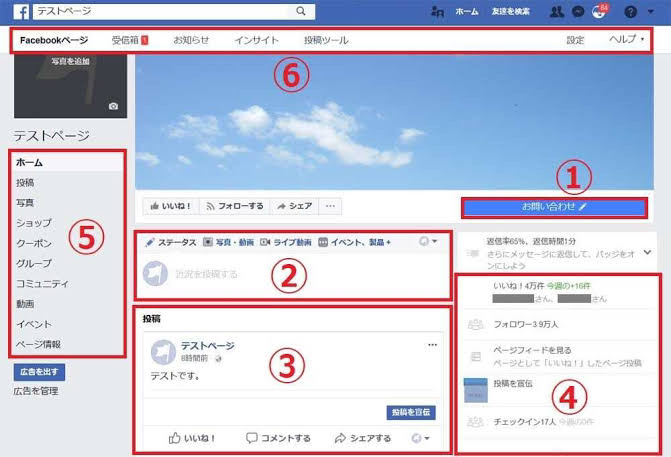Image resolution: width=671 pixels, height=457 pixels.
Task: Open the account dropdown arrow in top bar
Action: coord(650,12)
